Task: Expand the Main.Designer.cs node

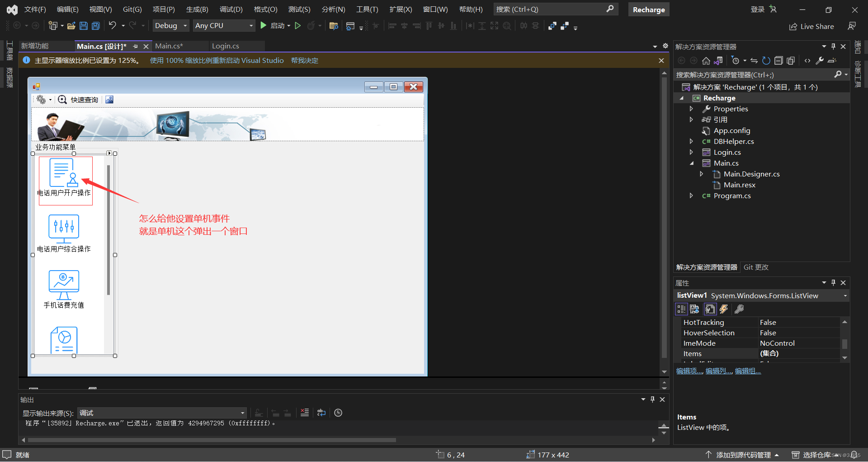Action: (701, 174)
